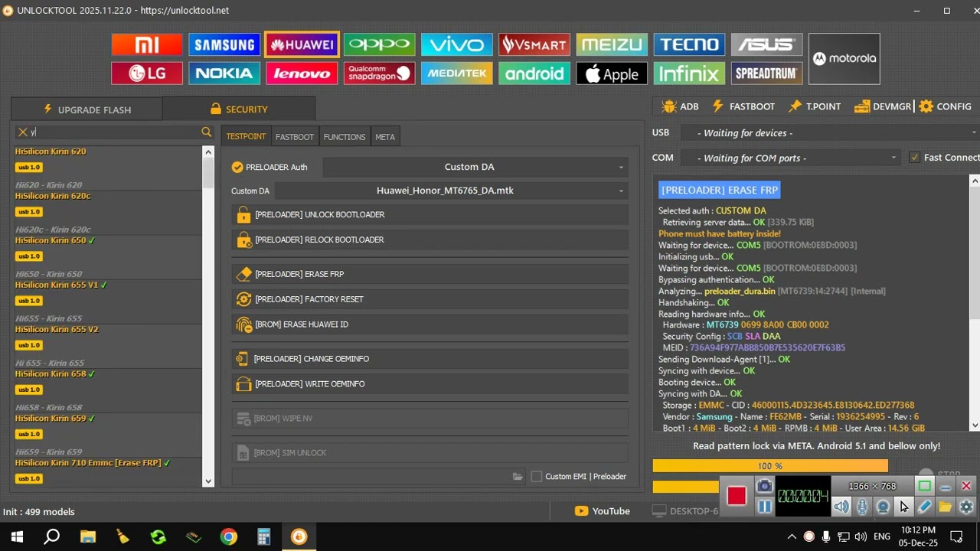Screen dimensions: 980x551
Task: Open the Meizu brand section
Action: [x=612, y=44]
